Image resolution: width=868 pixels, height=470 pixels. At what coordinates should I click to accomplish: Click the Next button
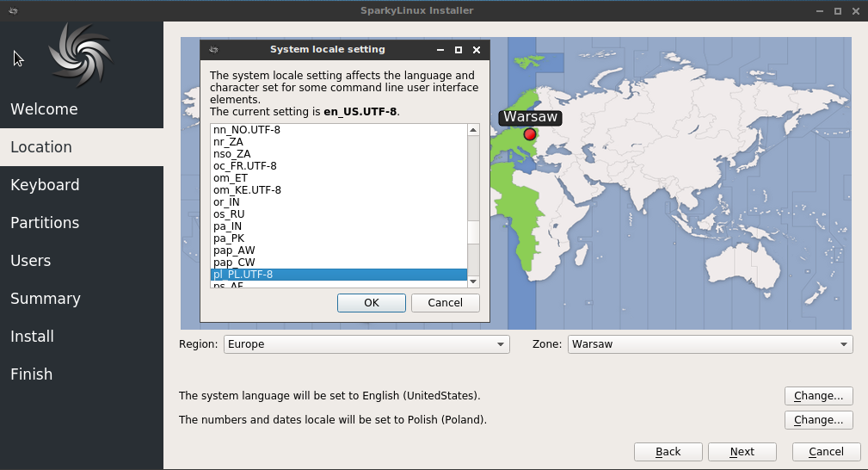pos(742,452)
